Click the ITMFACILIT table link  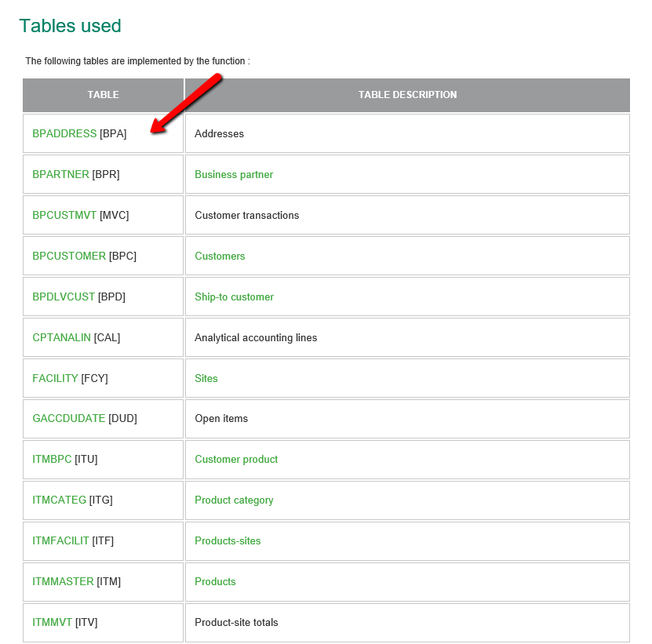click(60, 541)
